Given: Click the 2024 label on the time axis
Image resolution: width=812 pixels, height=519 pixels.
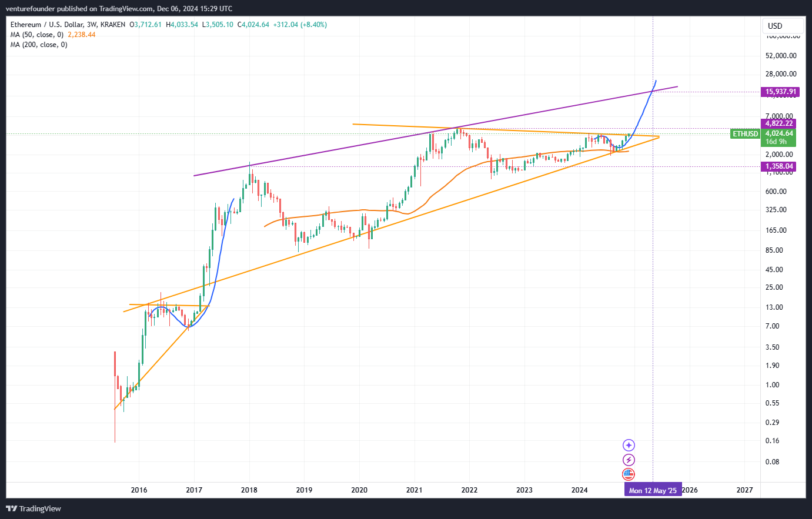Looking at the screenshot, I should pyautogui.click(x=579, y=490).
